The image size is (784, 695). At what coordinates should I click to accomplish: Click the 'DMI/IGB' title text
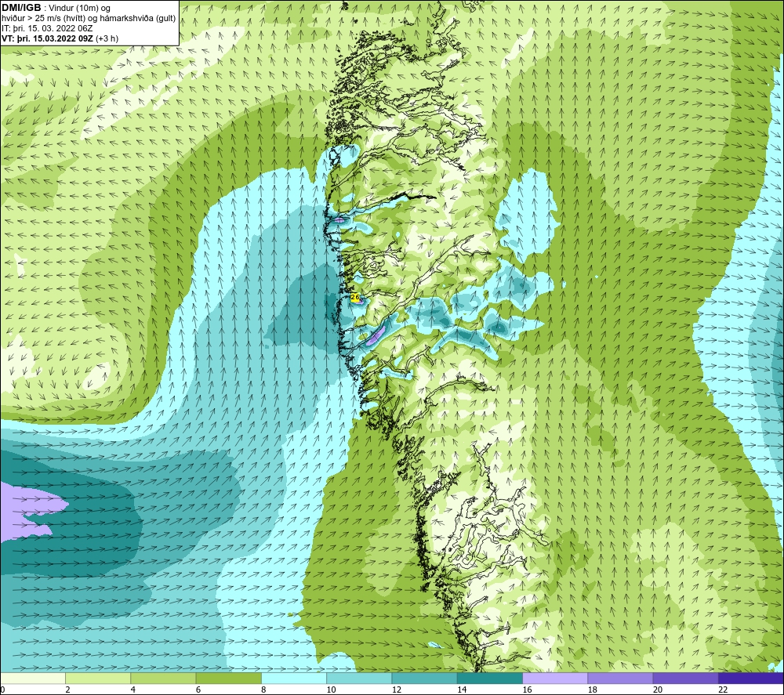coord(21,8)
